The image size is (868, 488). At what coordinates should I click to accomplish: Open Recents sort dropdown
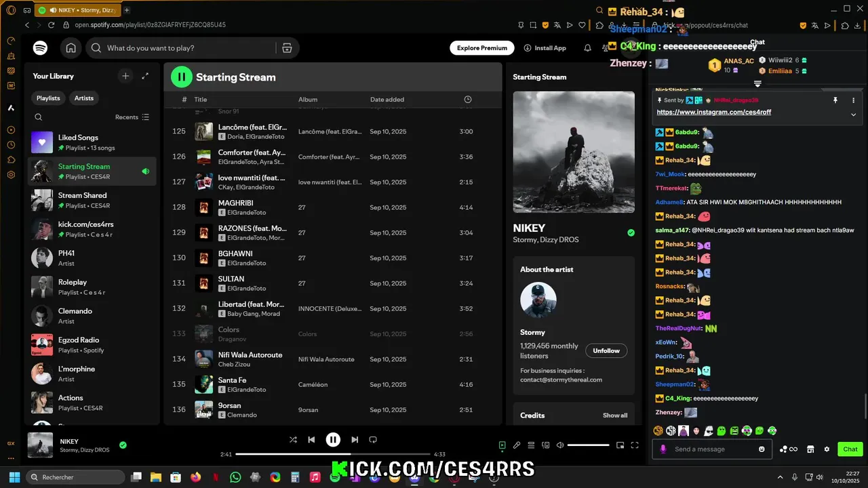point(132,117)
